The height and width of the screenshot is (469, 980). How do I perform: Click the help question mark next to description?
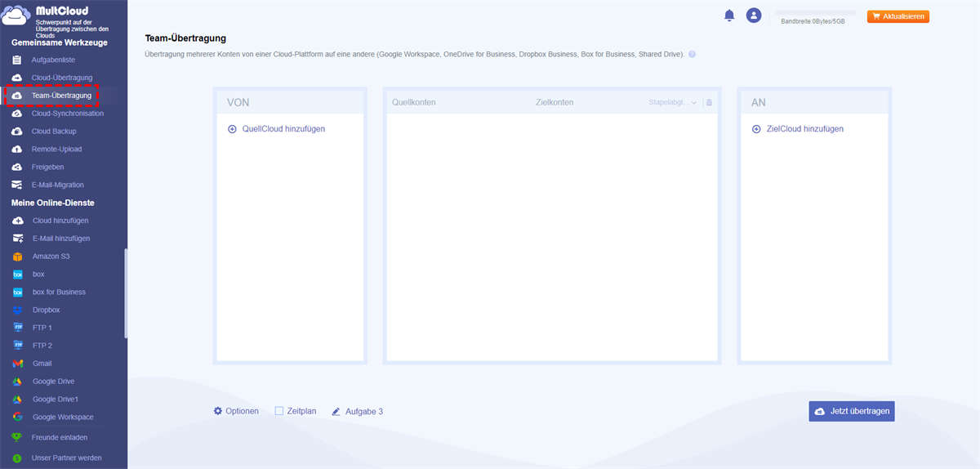pos(692,54)
